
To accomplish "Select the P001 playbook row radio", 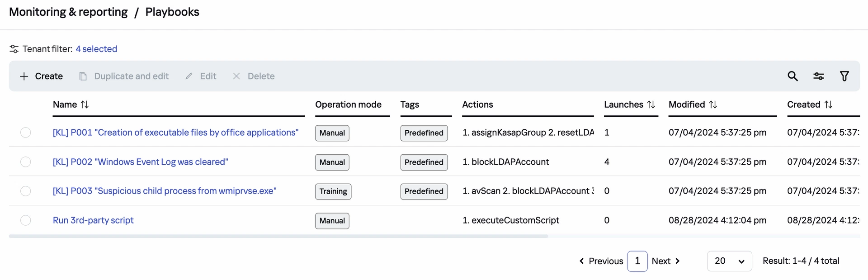I will (26, 133).
